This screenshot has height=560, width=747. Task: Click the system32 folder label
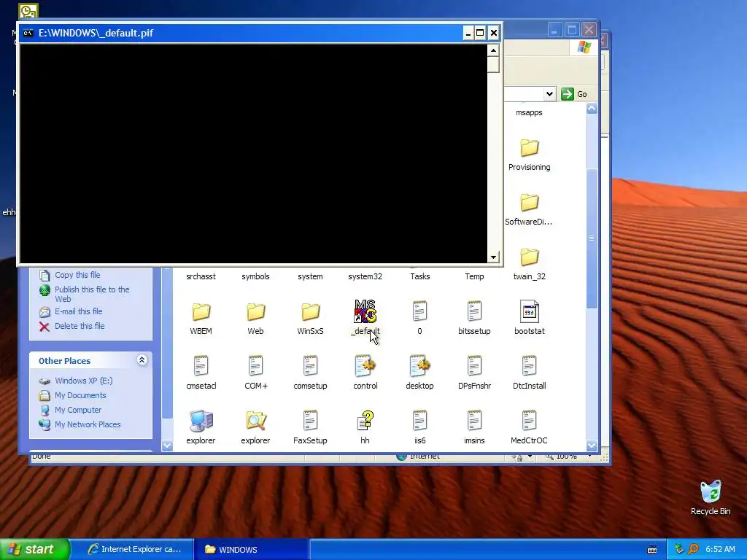coord(365,276)
